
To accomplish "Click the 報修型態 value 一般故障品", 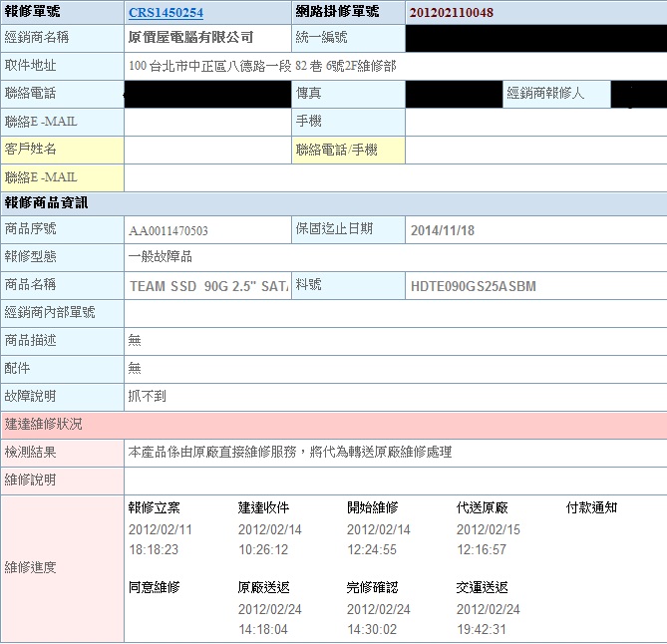I will pos(161,257).
